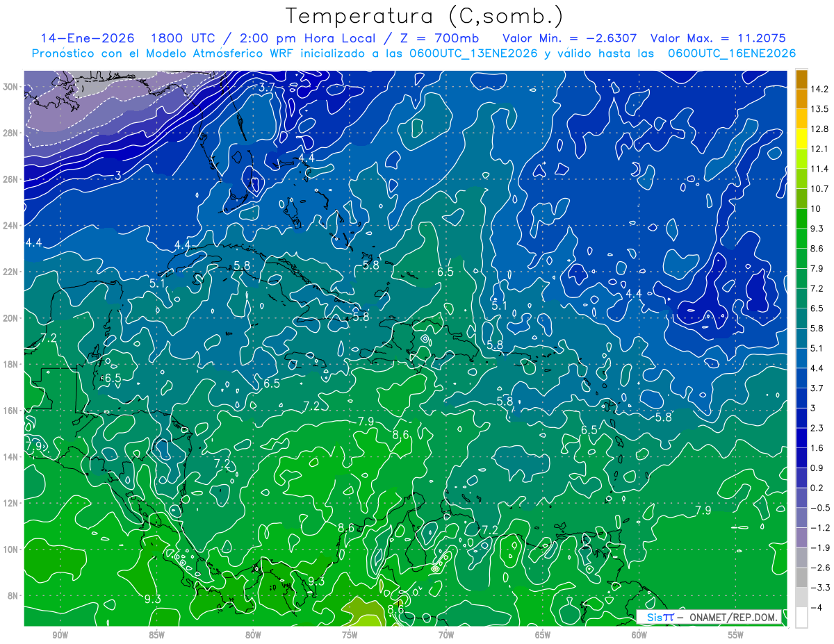Click the light gray swatch above -4
This screenshot has width=834, height=644.
[801, 597]
